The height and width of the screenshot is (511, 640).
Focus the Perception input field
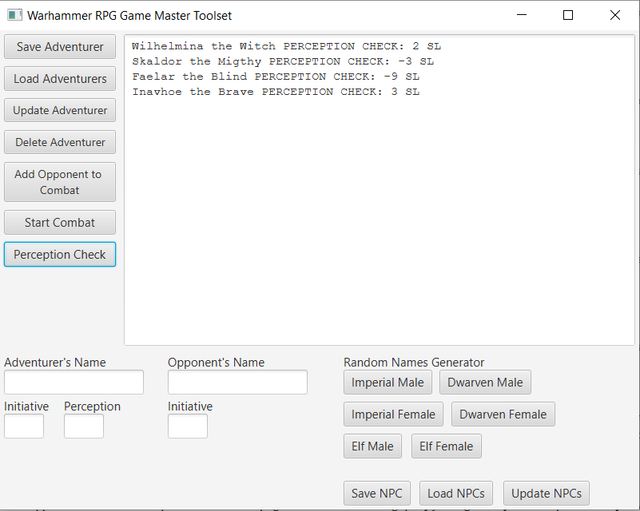pyautogui.click(x=84, y=427)
